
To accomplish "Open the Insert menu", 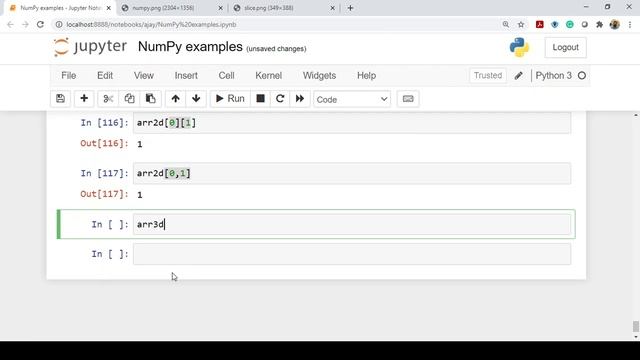I will pyautogui.click(x=186, y=76).
